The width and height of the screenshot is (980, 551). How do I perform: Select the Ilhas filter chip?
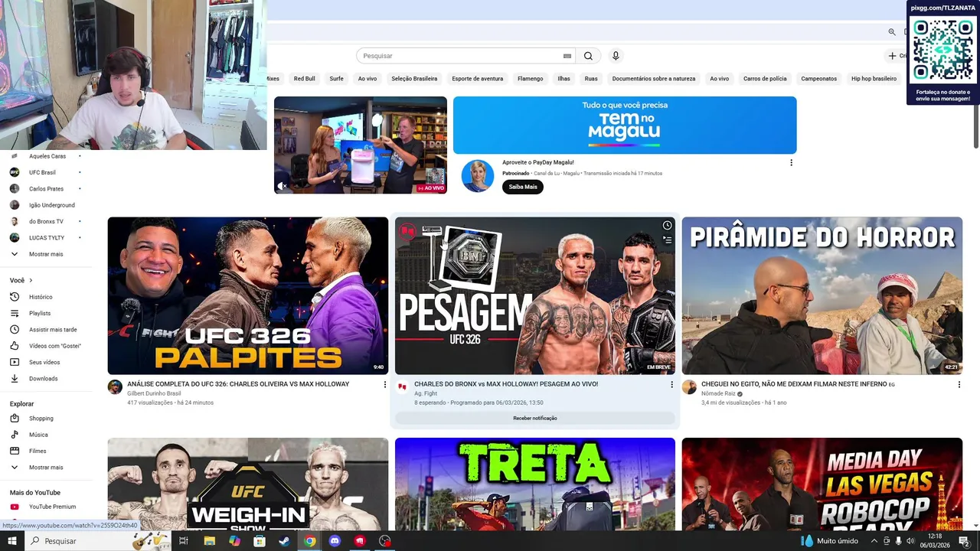point(563,79)
